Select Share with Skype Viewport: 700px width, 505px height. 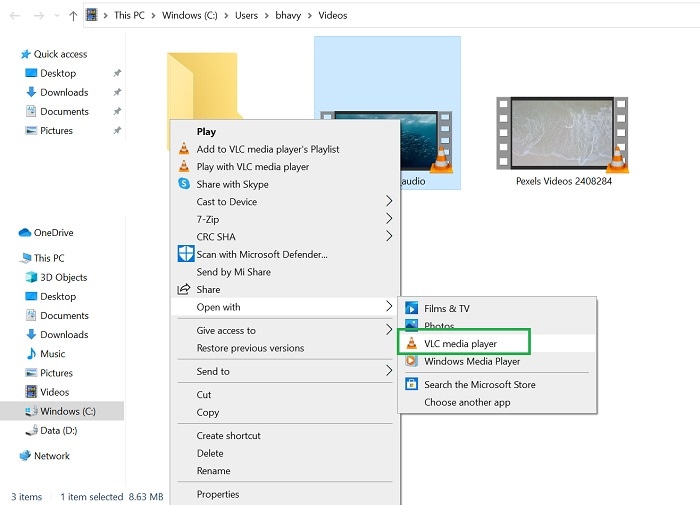coord(285,184)
